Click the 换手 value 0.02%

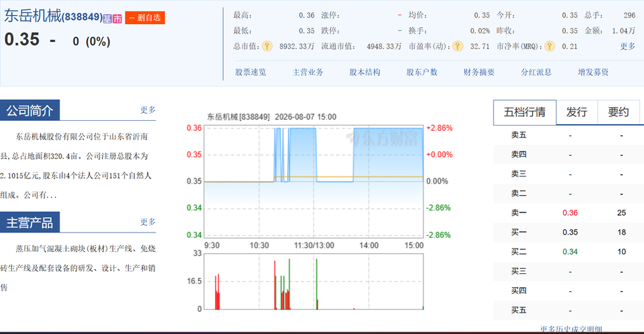coord(480,31)
